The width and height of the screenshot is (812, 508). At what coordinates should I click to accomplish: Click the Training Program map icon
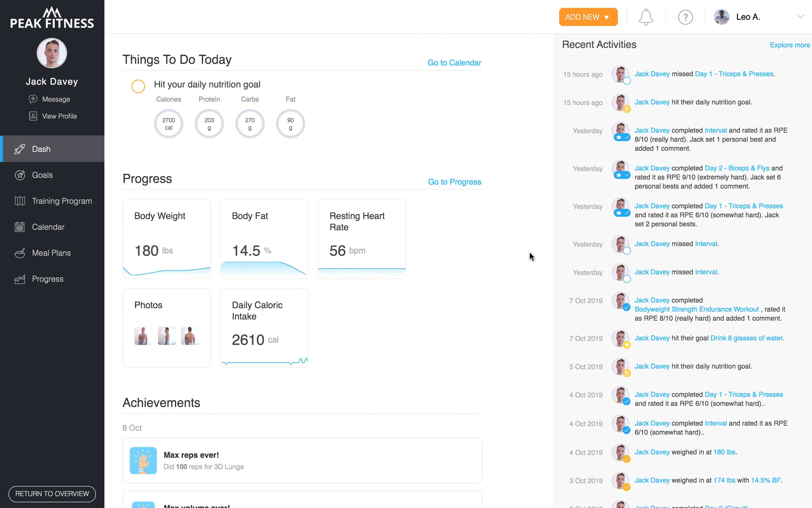coord(20,201)
